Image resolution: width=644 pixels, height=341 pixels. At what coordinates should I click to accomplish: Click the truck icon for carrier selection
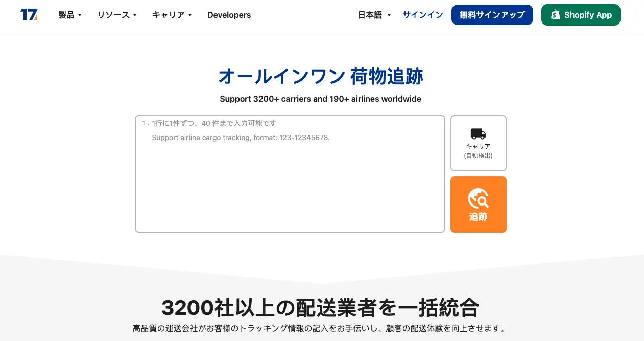pyautogui.click(x=478, y=134)
